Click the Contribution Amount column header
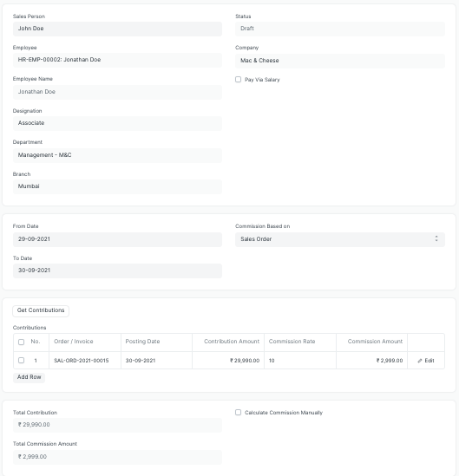 click(x=228, y=342)
